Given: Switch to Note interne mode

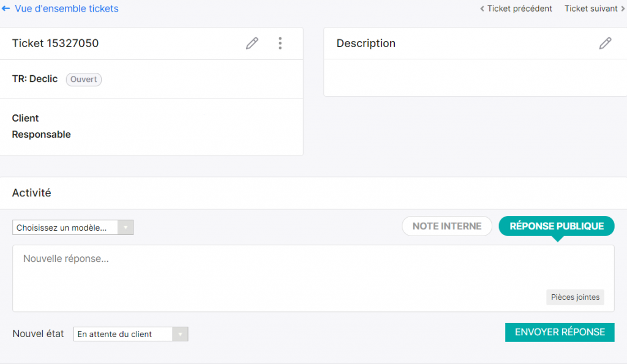Looking at the screenshot, I should tap(446, 226).
